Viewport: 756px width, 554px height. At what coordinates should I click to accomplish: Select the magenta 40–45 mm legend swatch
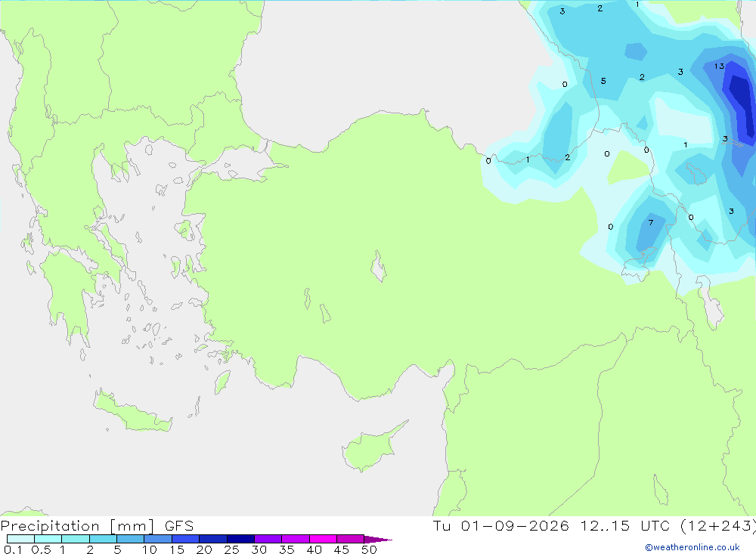point(323,539)
